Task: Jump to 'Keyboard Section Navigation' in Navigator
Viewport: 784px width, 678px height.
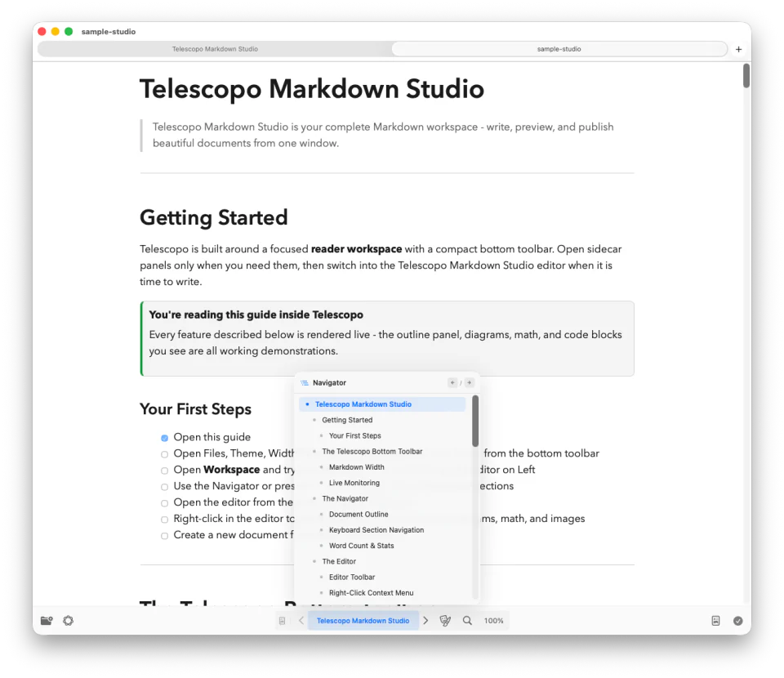Action: tap(376, 530)
